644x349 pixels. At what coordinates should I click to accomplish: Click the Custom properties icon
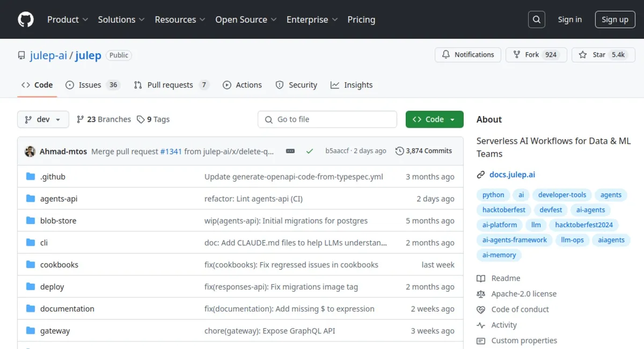[x=481, y=340]
